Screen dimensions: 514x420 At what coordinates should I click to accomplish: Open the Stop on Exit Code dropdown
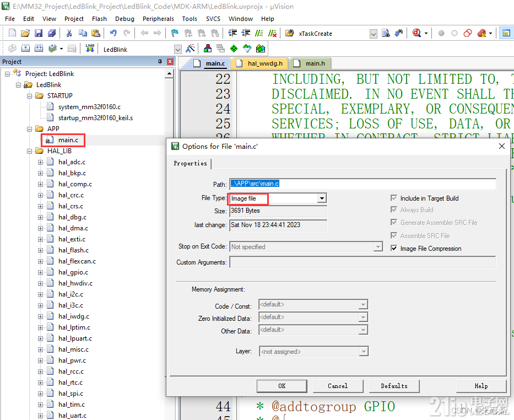tap(378, 246)
